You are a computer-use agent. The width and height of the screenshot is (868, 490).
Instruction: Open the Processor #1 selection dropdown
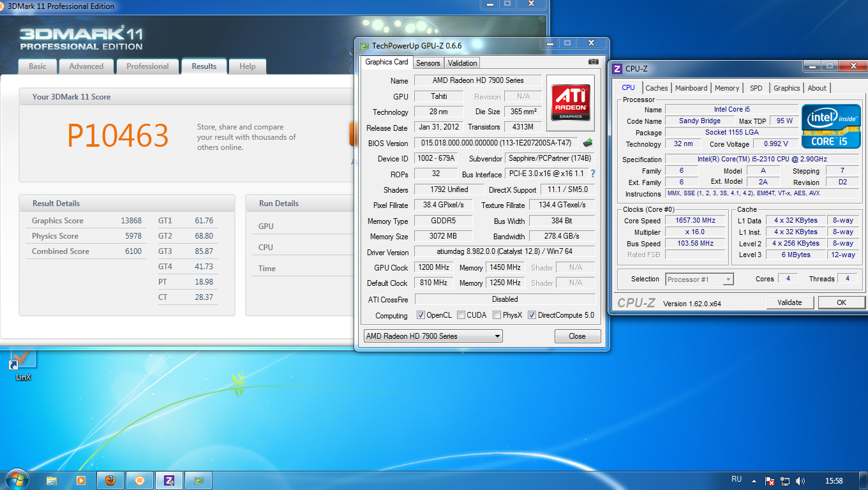coord(700,279)
